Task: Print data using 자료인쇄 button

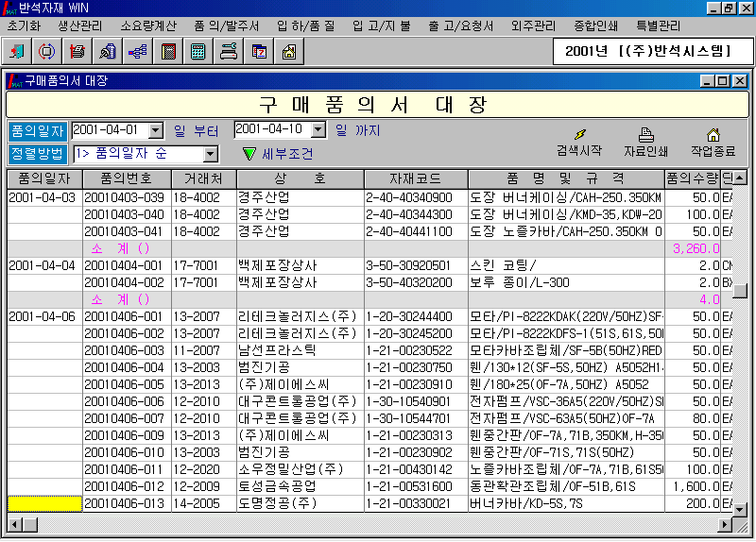Action: 645,143
